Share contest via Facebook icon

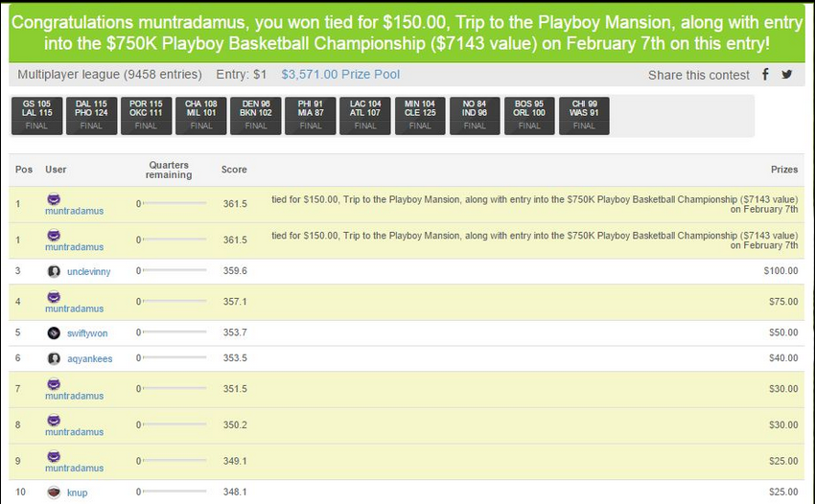765,75
